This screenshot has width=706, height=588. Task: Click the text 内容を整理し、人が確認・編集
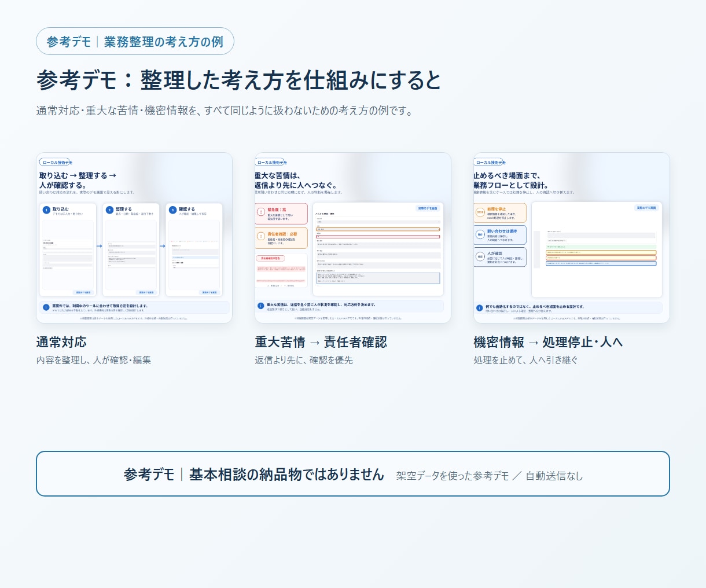click(x=94, y=360)
